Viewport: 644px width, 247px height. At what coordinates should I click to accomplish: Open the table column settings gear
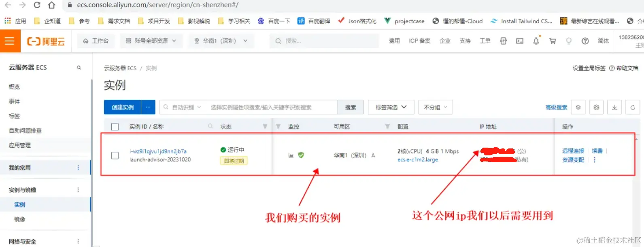[596, 107]
